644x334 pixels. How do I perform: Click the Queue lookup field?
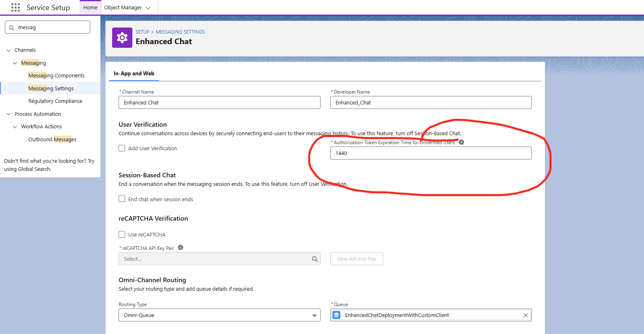(x=431, y=315)
